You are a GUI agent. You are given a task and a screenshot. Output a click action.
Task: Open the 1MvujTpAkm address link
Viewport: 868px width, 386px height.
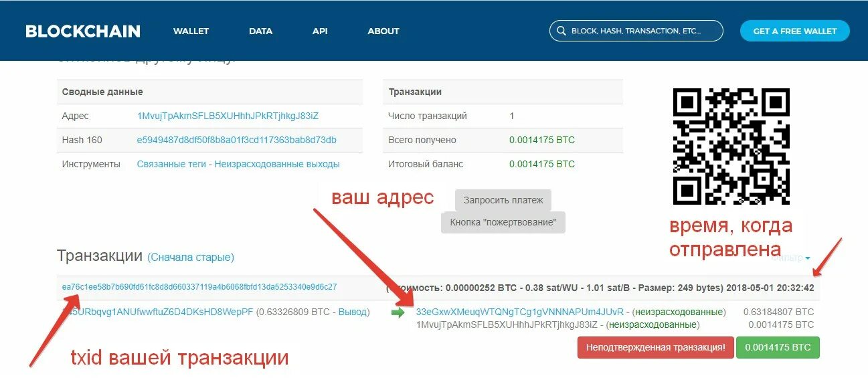click(x=228, y=116)
